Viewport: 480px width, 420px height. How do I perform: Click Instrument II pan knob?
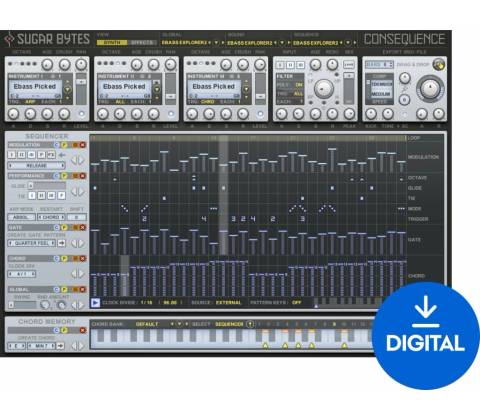tap(170, 64)
